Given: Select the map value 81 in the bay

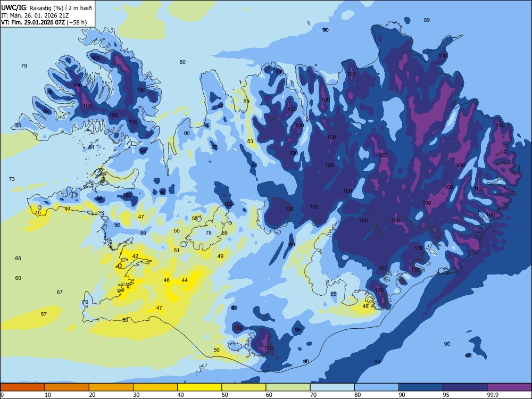Looking at the screenshot, I should 92,147.
